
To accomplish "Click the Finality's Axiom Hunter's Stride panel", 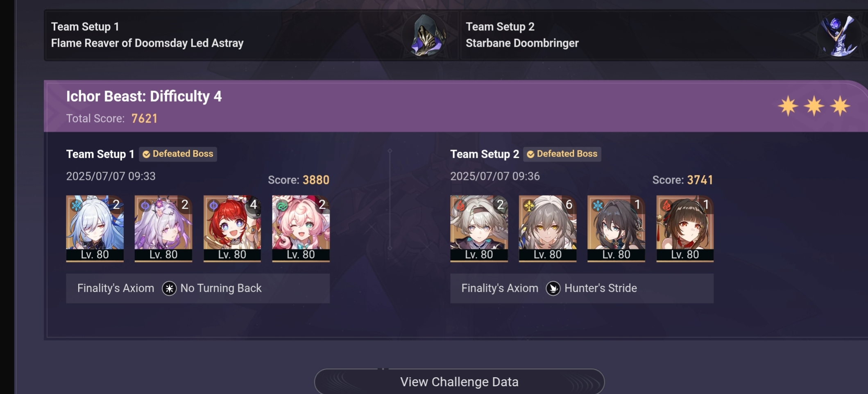I will 582,288.
